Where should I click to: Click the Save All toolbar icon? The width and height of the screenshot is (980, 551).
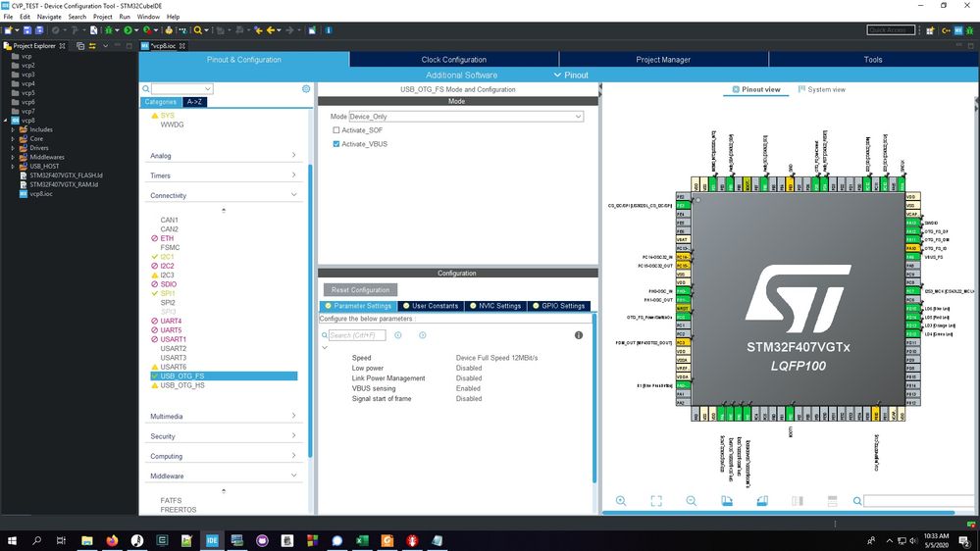[39, 30]
